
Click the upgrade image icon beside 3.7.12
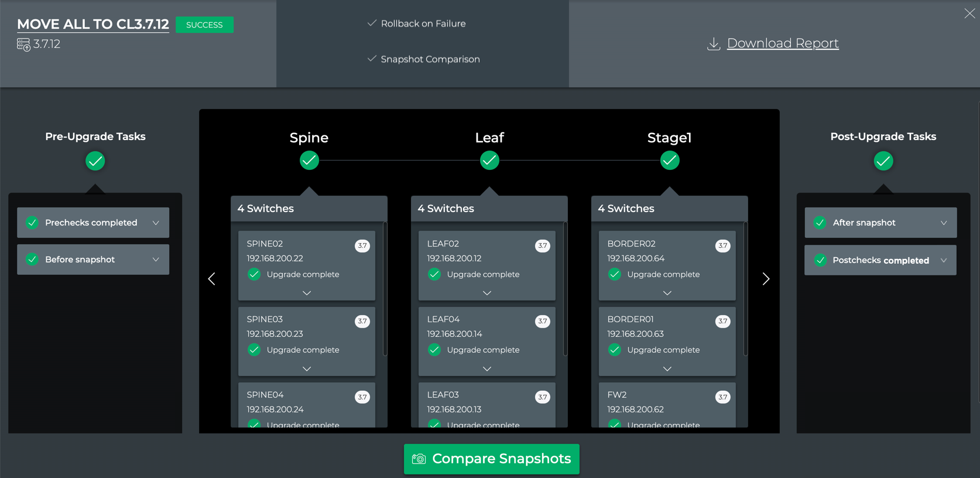click(23, 45)
